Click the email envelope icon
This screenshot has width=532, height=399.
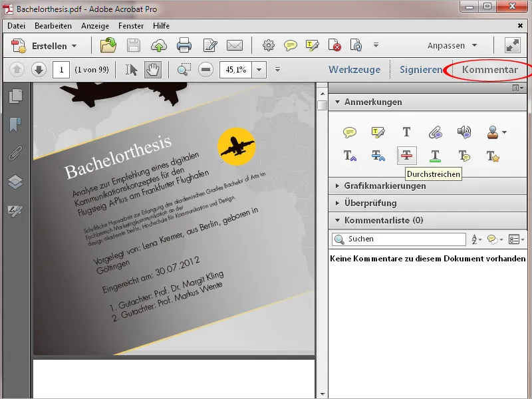[x=235, y=45]
